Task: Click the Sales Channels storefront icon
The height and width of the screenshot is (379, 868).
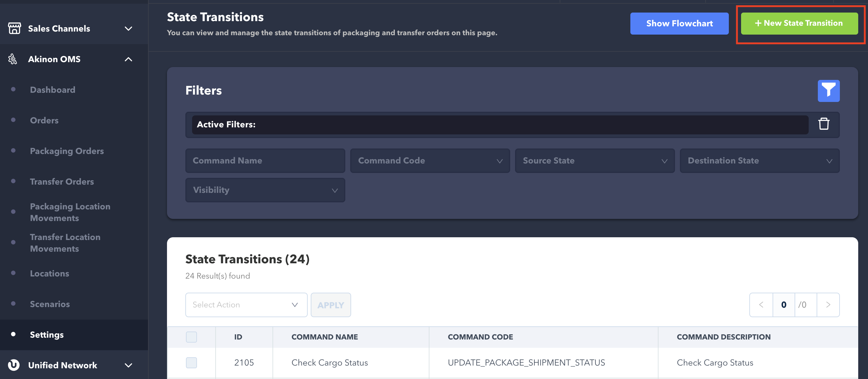Action: point(14,28)
